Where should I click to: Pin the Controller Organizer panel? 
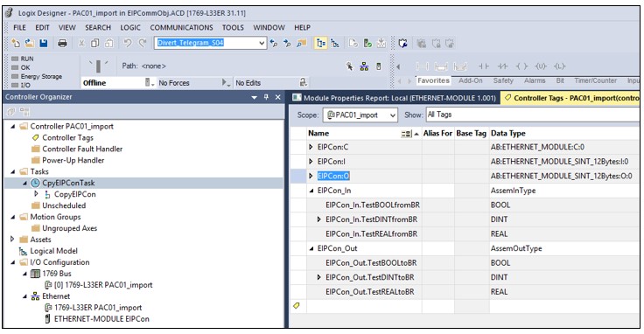point(266,97)
